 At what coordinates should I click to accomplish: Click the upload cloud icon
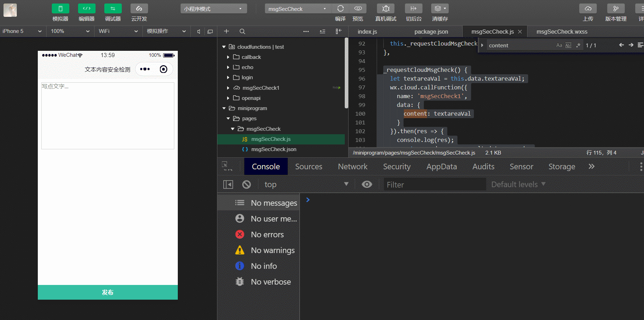tap(588, 8)
